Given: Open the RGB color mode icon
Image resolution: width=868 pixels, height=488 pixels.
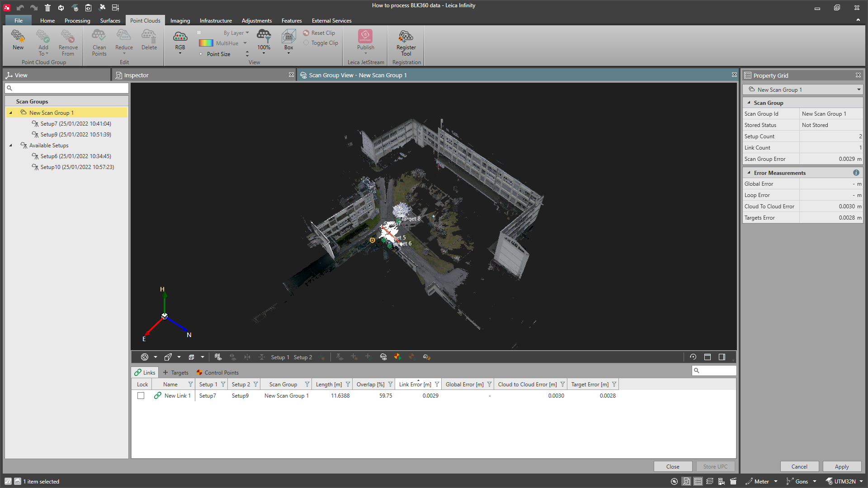Looking at the screenshot, I should click(x=180, y=37).
